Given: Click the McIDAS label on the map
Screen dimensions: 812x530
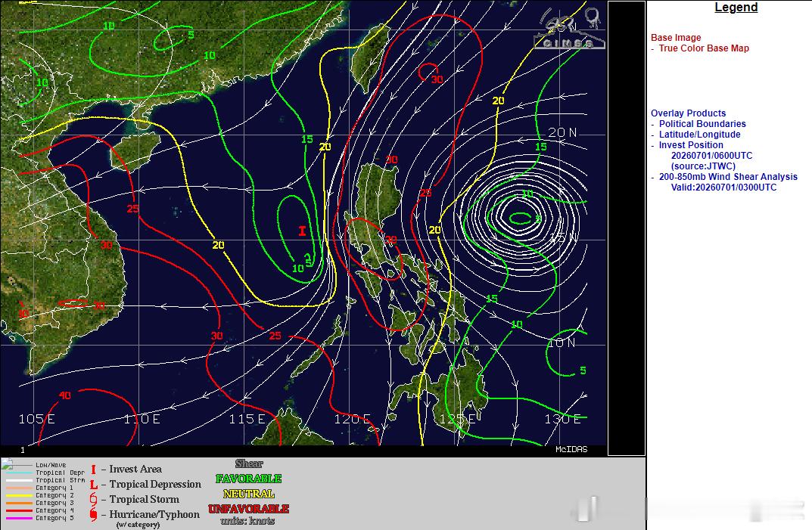Looking at the screenshot, I should click(x=571, y=449).
